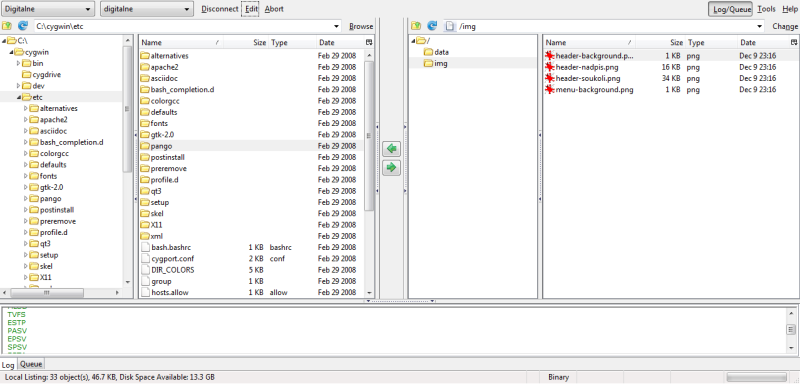Screen dimensions: 800x384
Task: Click header-soukoli.png file icon
Action: [x=549, y=78]
